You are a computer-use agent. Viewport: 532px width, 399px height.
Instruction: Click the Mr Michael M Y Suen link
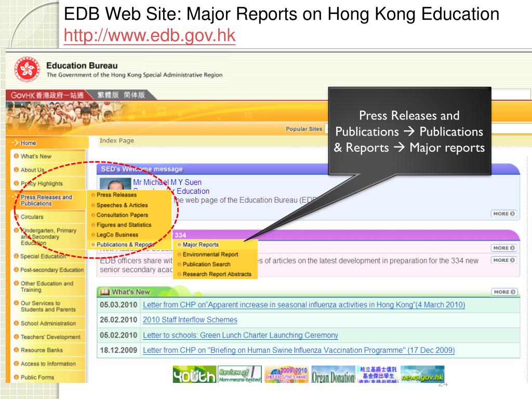click(x=167, y=182)
